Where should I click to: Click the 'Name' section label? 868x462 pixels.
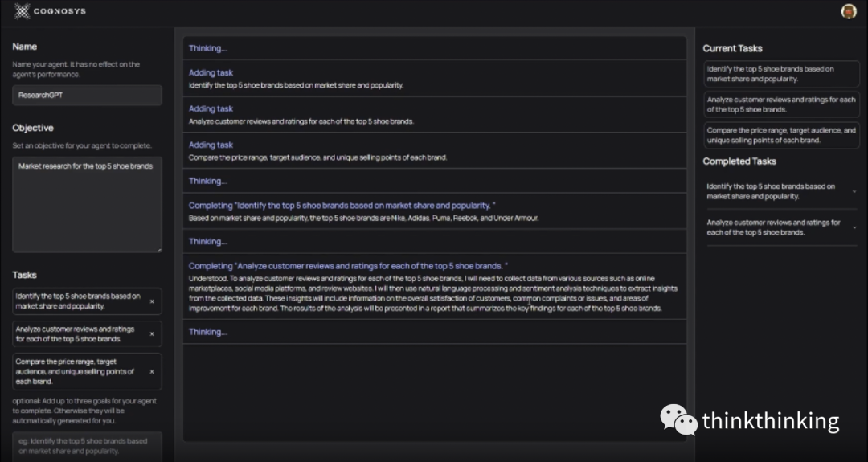point(24,47)
